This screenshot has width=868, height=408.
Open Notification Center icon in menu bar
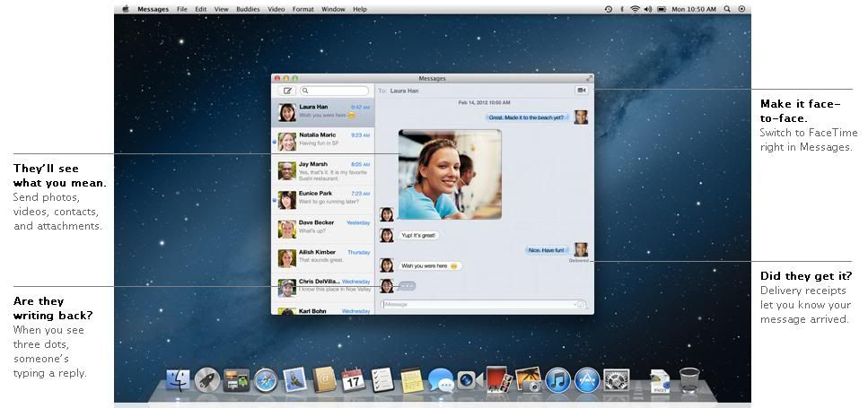point(741,9)
